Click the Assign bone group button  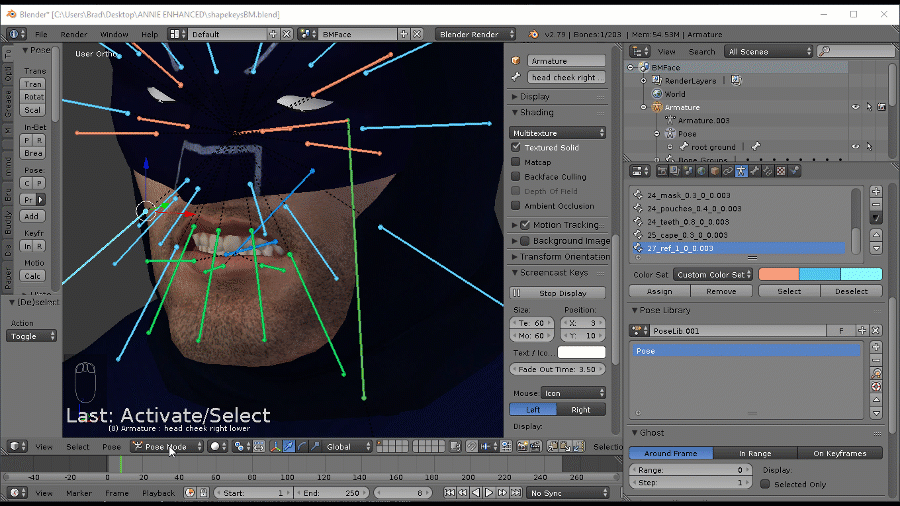click(660, 292)
